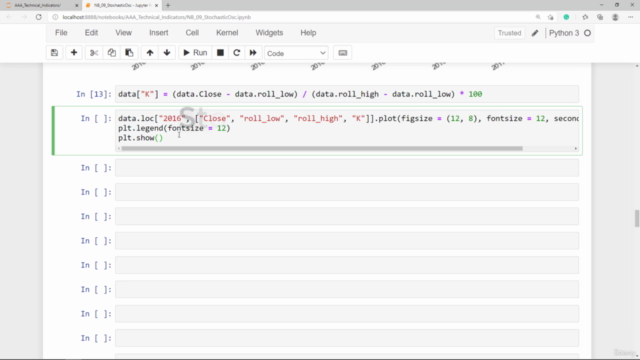
Task: Click the first empty cell below active cell
Action: click(x=347, y=168)
